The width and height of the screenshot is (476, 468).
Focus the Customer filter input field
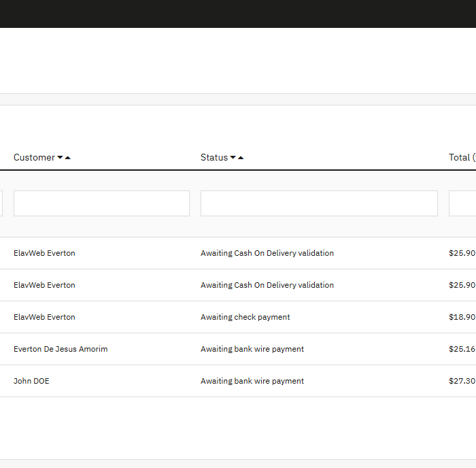(102, 203)
